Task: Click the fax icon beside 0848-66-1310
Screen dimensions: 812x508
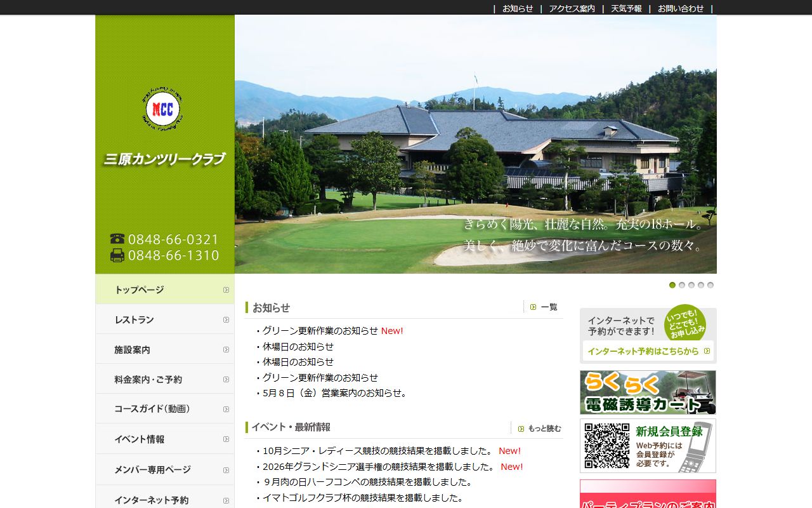Action: click(x=117, y=255)
